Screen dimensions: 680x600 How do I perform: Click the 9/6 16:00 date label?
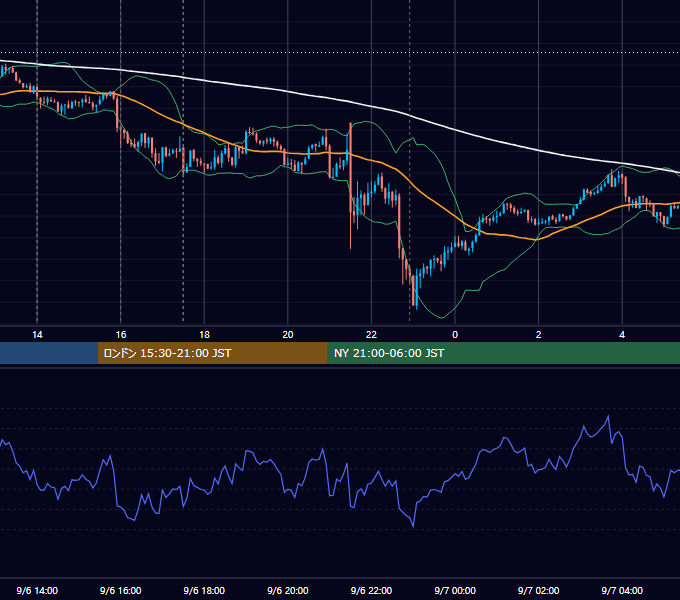(x=121, y=590)
